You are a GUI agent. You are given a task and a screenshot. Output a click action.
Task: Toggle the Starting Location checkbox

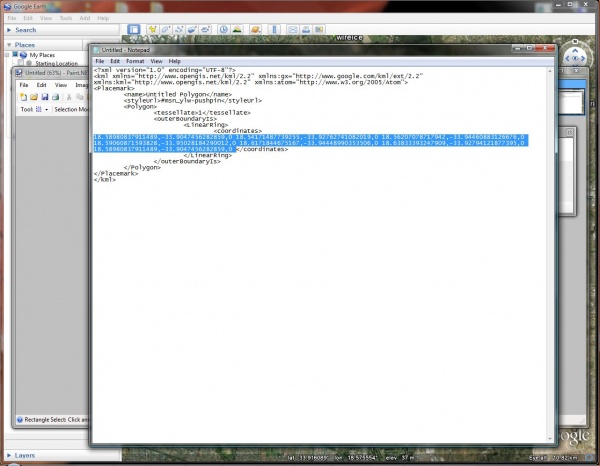coord(21,63)
